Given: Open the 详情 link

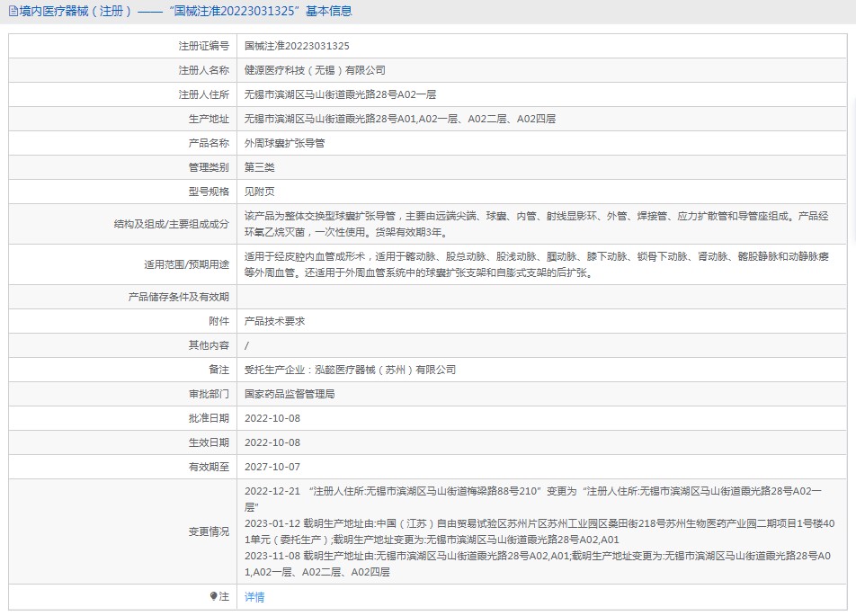Looking at the screenshot, I should point(254,597).
